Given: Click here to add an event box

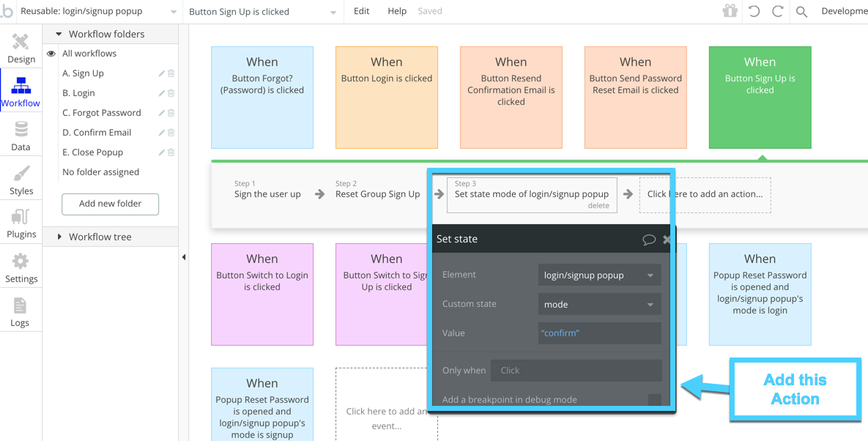Looking at the screenshot, I should (x=387, y=404).
